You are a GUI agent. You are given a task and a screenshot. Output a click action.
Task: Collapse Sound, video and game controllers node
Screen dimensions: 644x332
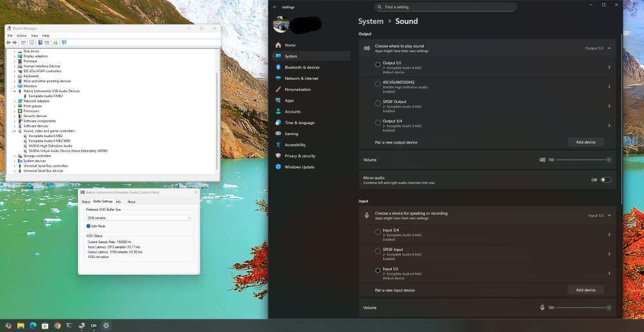14,131
